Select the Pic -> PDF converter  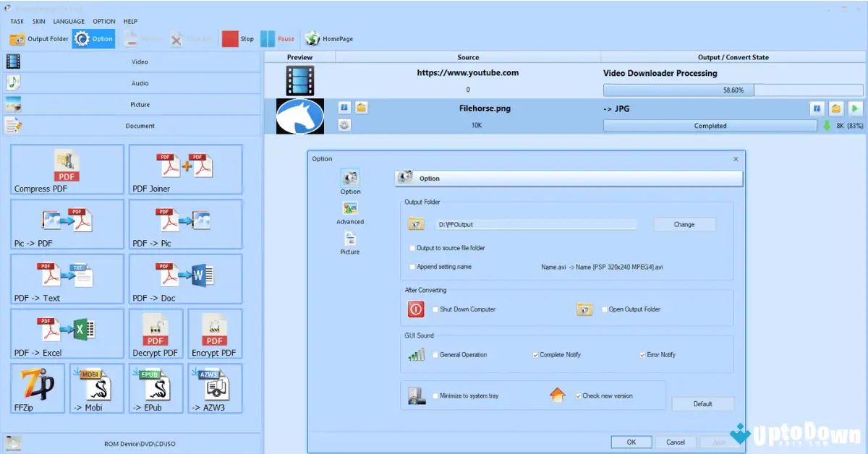(x=66, y=224)
